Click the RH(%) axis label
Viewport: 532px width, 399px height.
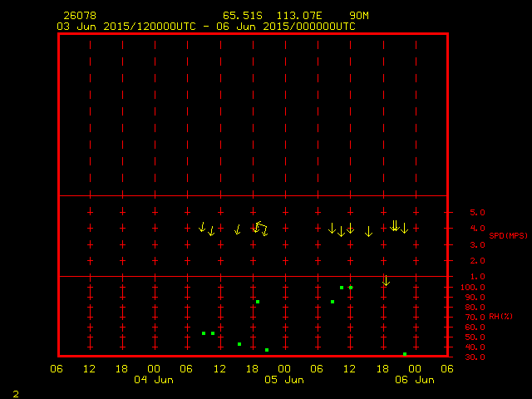tap(500, 317)
